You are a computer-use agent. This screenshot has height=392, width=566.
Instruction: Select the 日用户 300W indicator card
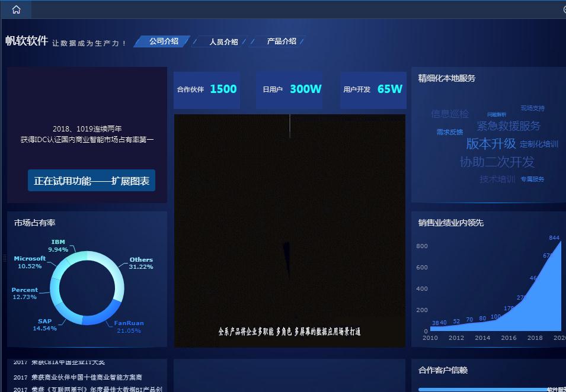tap(289, 89)
